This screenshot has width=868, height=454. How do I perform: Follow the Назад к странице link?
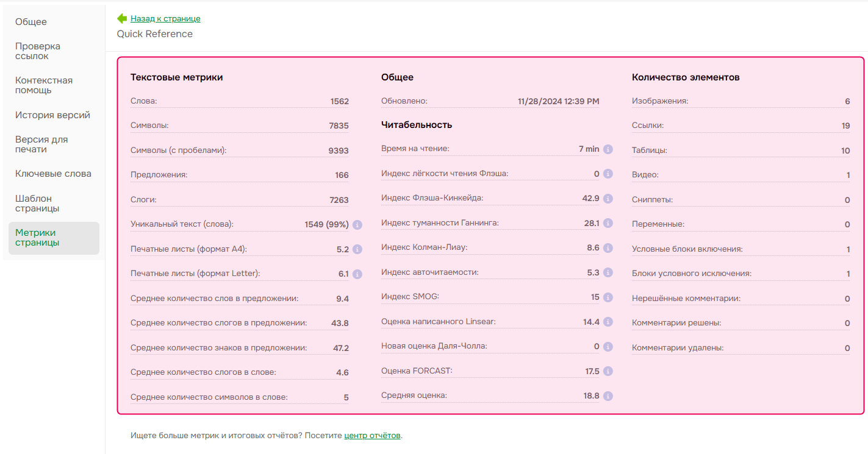point(165,19)
